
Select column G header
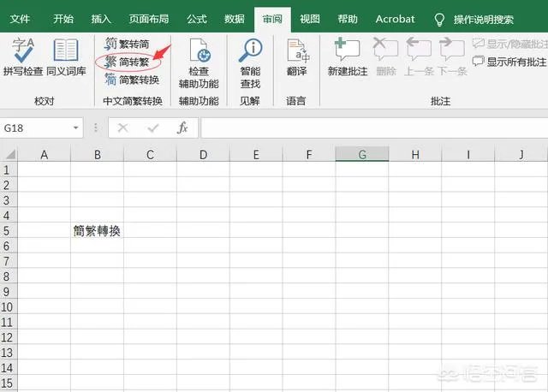coord(362,154)
